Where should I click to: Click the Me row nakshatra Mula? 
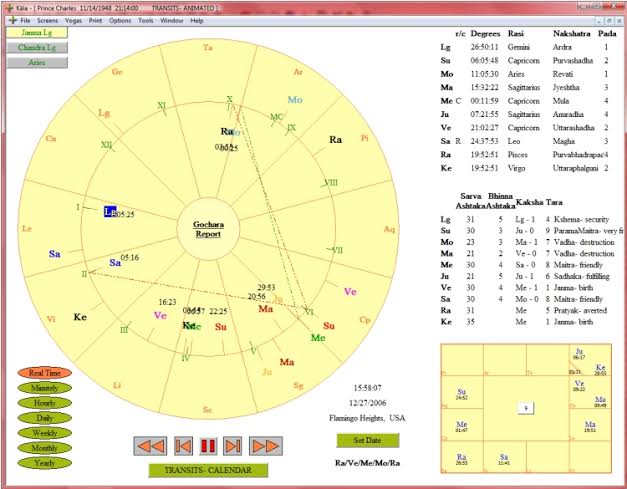tap(561, 101)
